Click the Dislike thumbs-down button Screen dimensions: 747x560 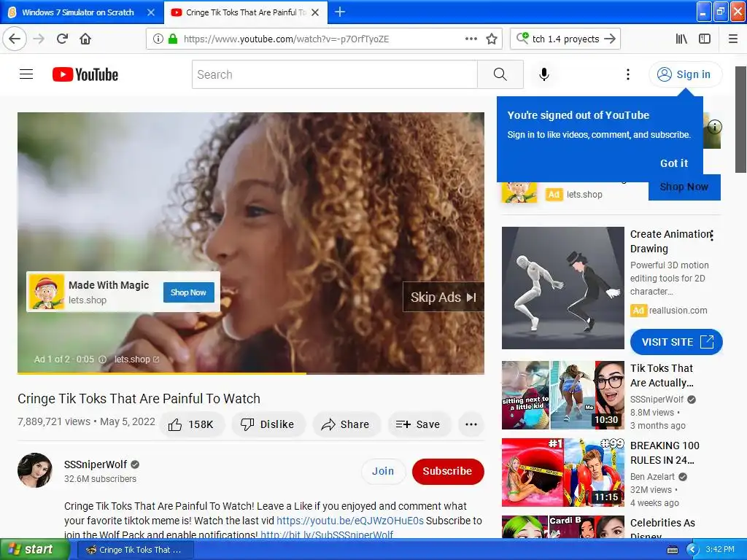(268, 424)
